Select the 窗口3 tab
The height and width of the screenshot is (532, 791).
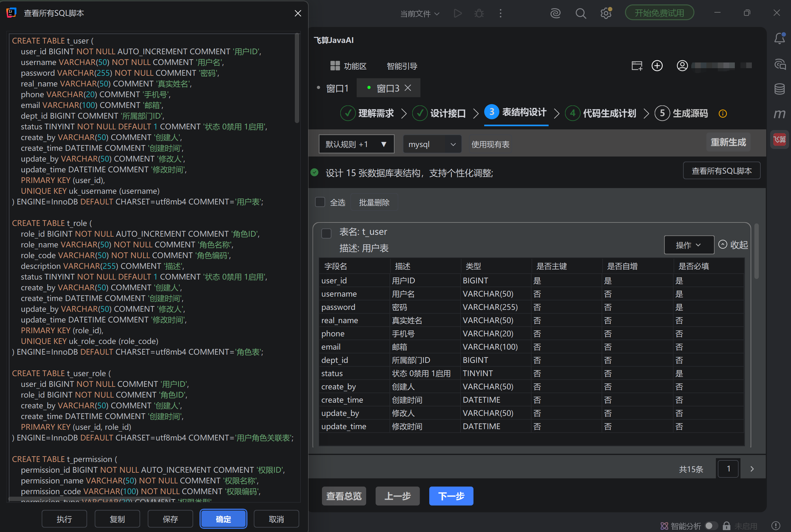[x=388, y=88]
